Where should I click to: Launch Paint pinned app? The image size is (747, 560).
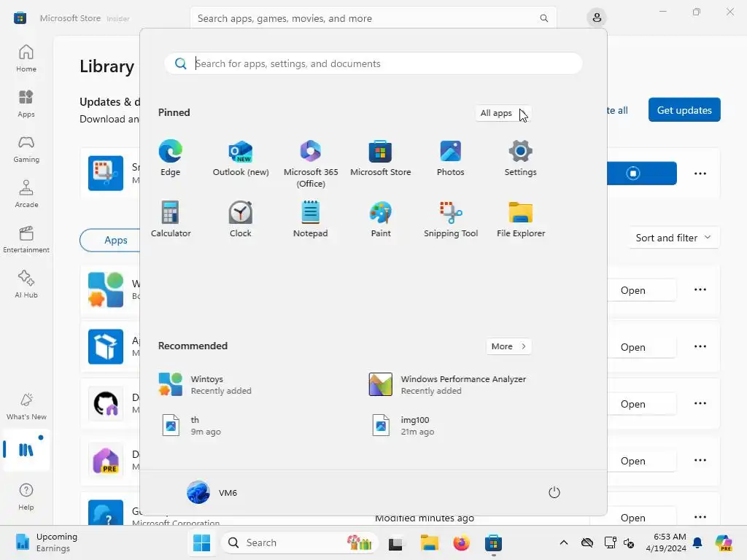pyautogui.click(x=380, y=219)
